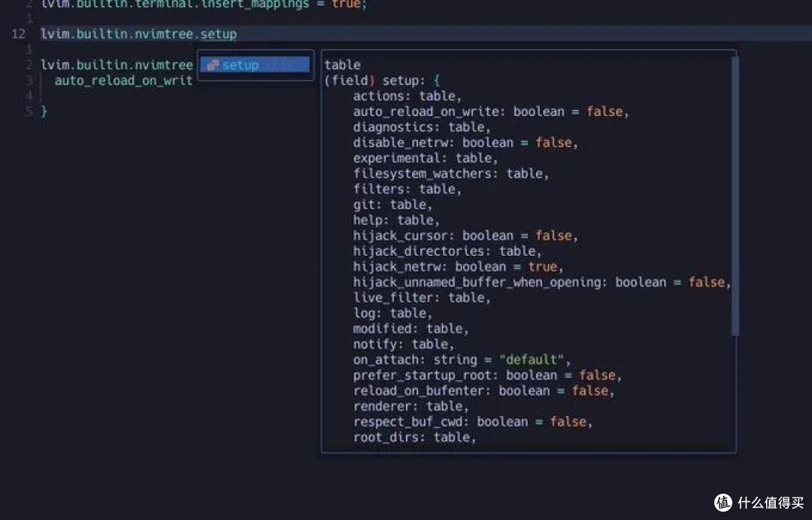Click 'actions: table,' in documentation popup
This screenshot has height=520, width=812.
tap(407, 96)
